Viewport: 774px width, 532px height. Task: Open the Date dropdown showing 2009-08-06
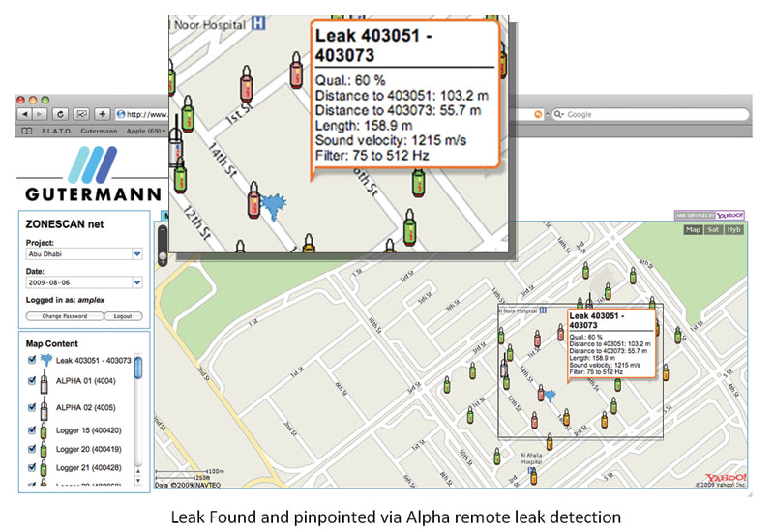pos(137,282)
